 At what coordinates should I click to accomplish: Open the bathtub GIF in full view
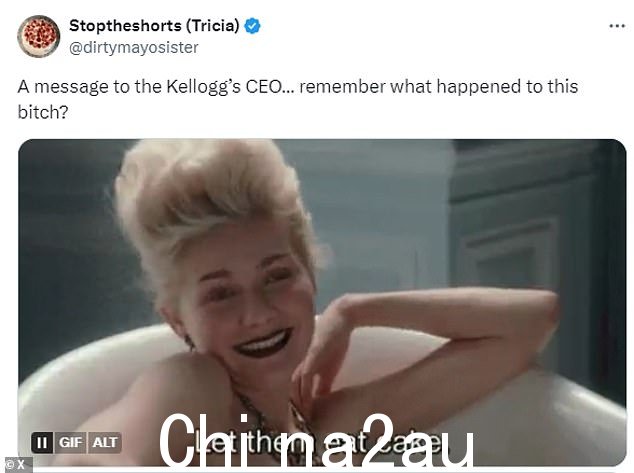click(322, 303)
